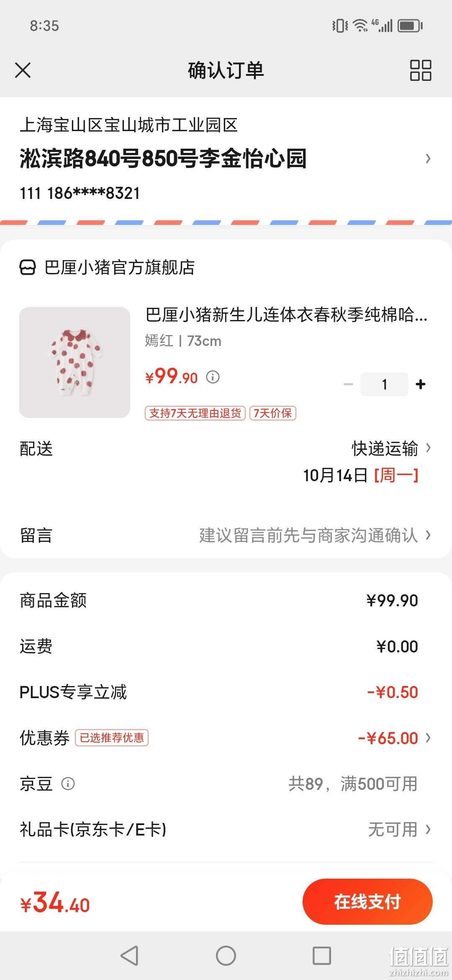The image size is (452, 980).
Task: Tap the 支持7天无理由退货 tag
Action: coord(195,413)
